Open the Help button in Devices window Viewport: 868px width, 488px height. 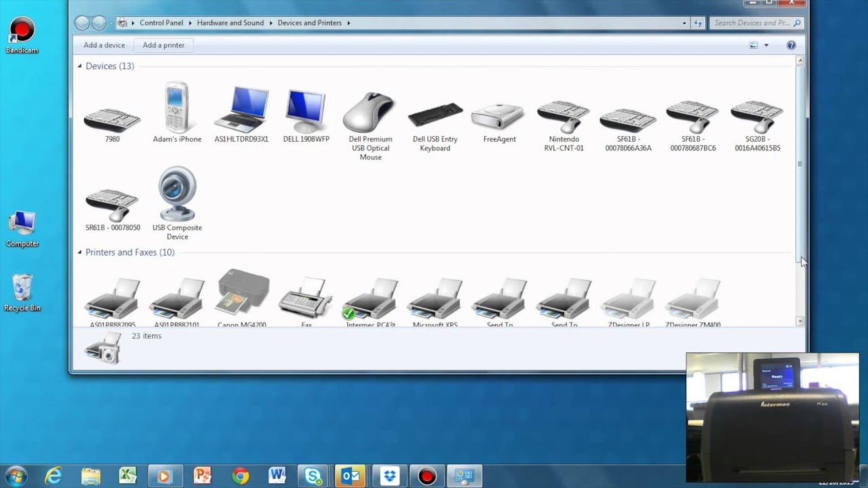pos(791,45)
